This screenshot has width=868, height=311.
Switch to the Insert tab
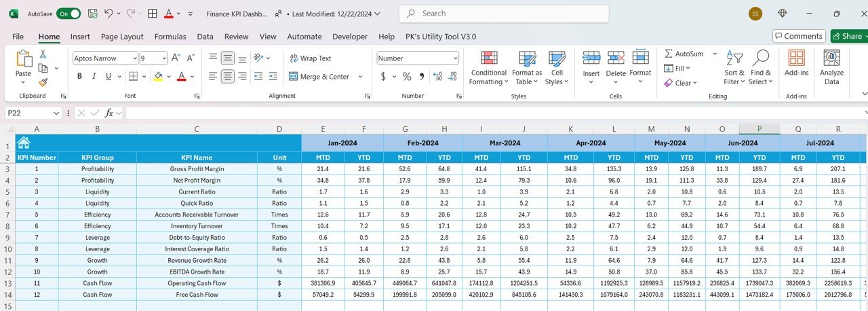tap(80, 37)
